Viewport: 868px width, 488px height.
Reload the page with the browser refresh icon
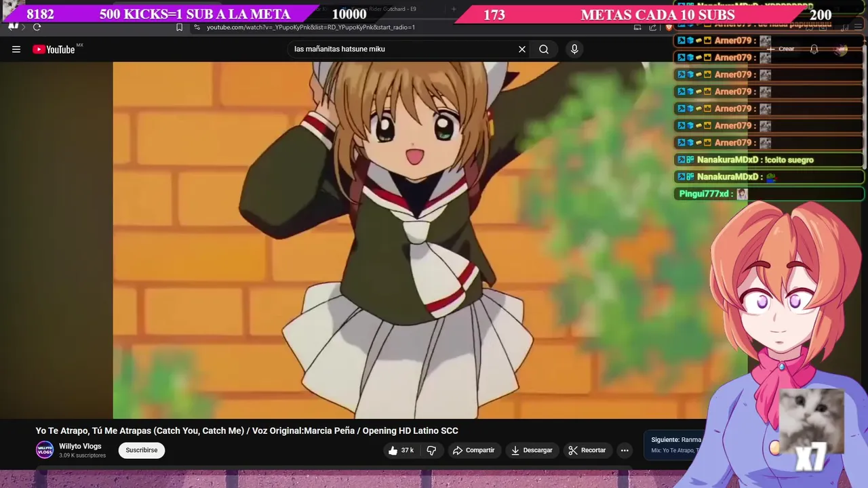point(37,27)
